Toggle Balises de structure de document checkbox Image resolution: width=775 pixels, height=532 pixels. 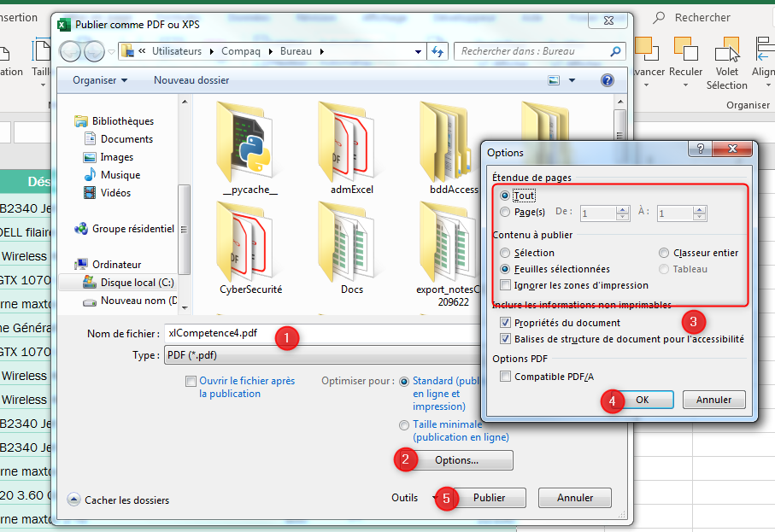(505, 339)
